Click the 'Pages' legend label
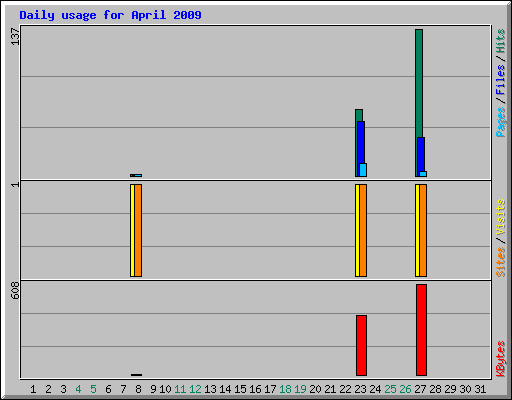 click(501, 122)
